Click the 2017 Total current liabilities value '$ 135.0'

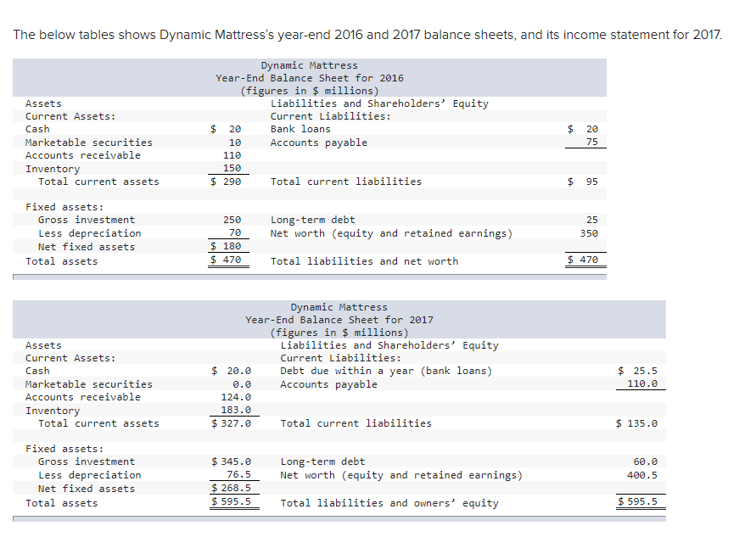[x=636, y=423]
